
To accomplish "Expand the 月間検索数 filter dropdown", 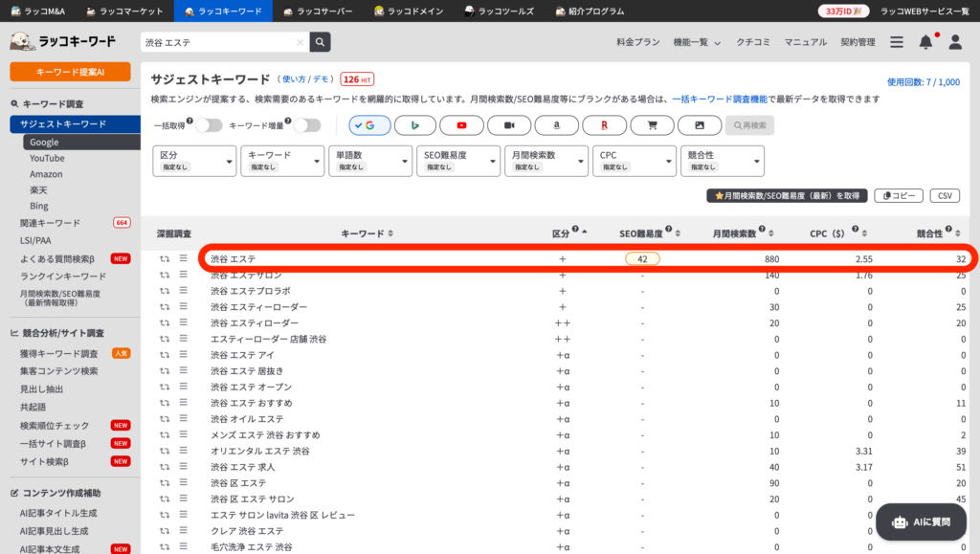I will (x=546, y=161).
